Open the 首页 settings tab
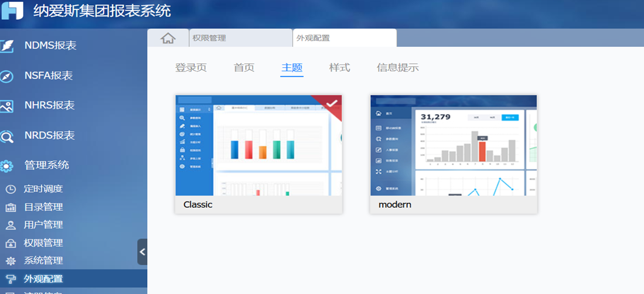The width and height of the screenshot is (644, 294). [x=244, y=68]
